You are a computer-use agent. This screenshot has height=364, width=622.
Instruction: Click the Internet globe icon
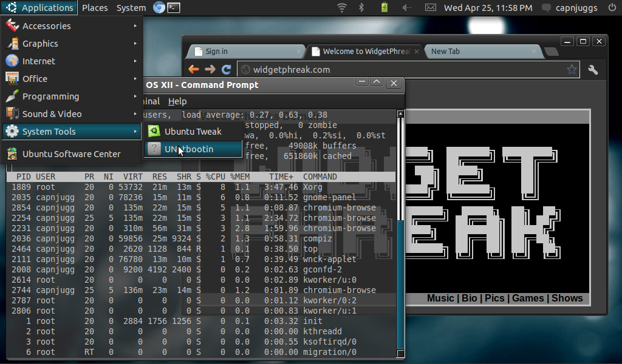[x=12, y=61]
